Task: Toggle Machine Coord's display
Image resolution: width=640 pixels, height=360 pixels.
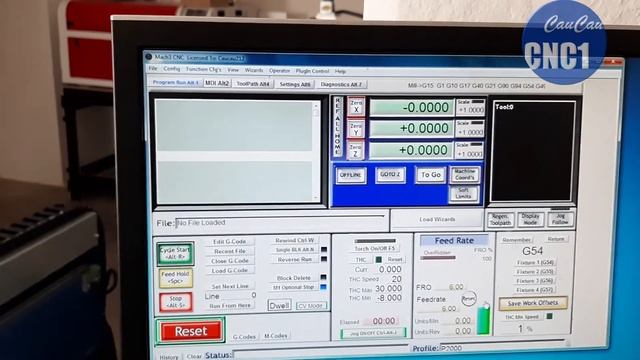Action: pos(464,174)
